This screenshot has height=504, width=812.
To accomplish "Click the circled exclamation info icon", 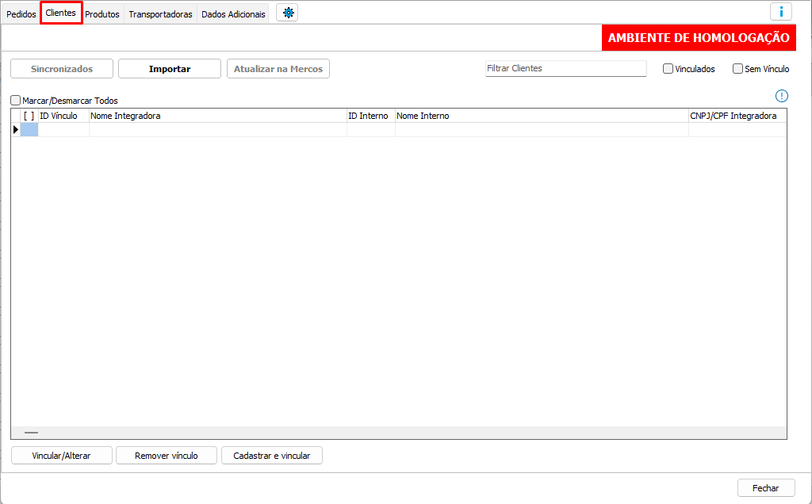I will pyautogui.click(x=782, y=96).
